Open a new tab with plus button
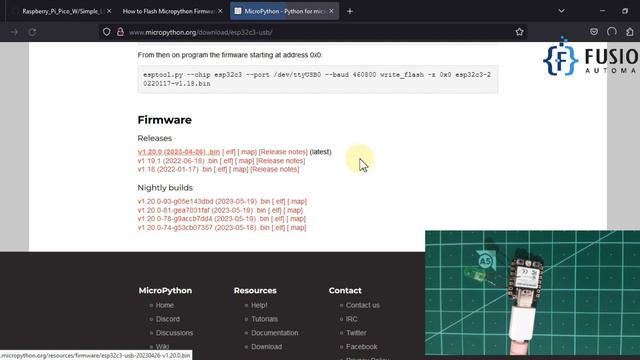The height and width of the screenshot is (360, 640). coord(350,11)
